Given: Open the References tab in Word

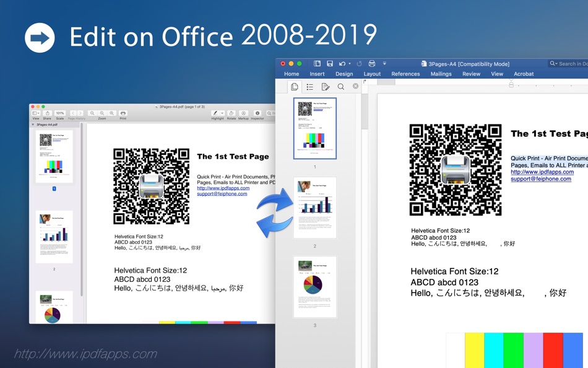Looking at the screenshot, I should click(405, 74).
